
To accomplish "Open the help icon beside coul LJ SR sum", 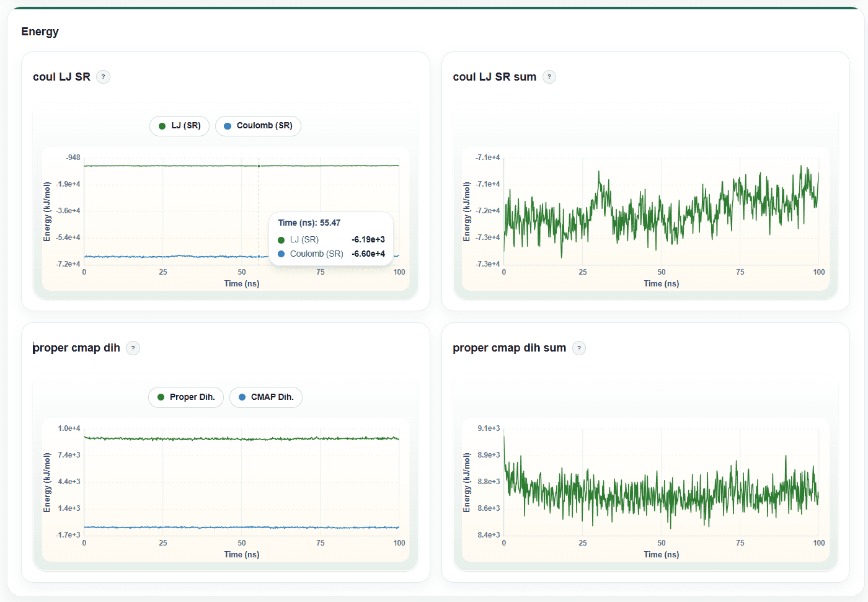I will (549, 77).
